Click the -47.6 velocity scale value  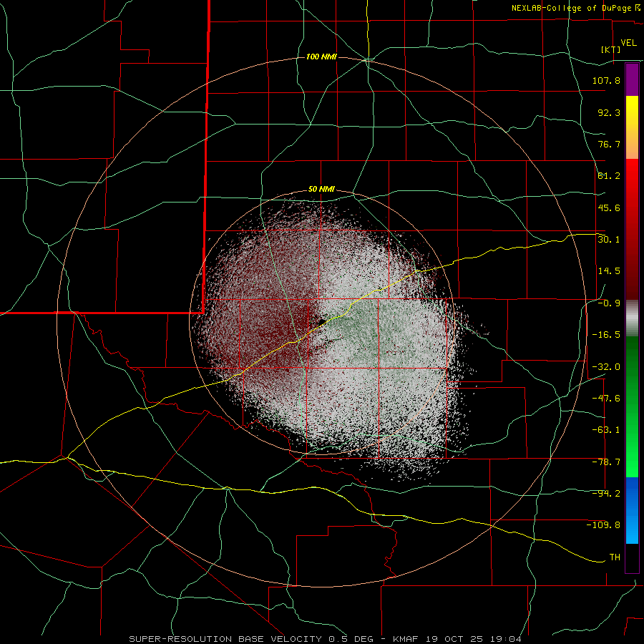[x=606, y=399]
